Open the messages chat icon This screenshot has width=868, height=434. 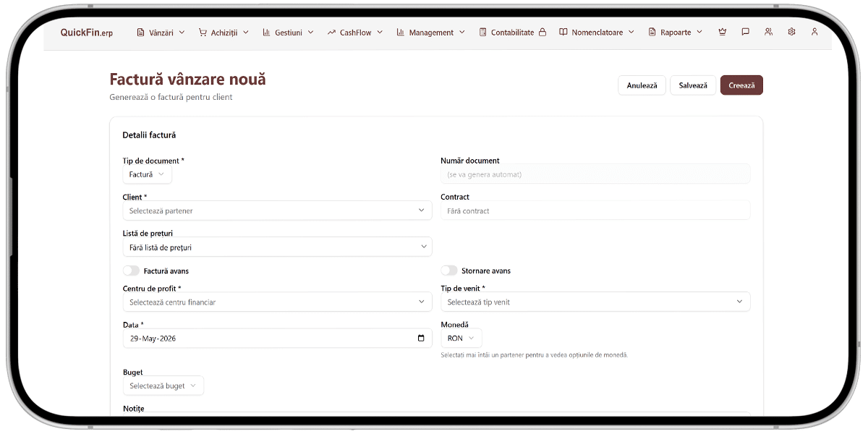(745, 32)
